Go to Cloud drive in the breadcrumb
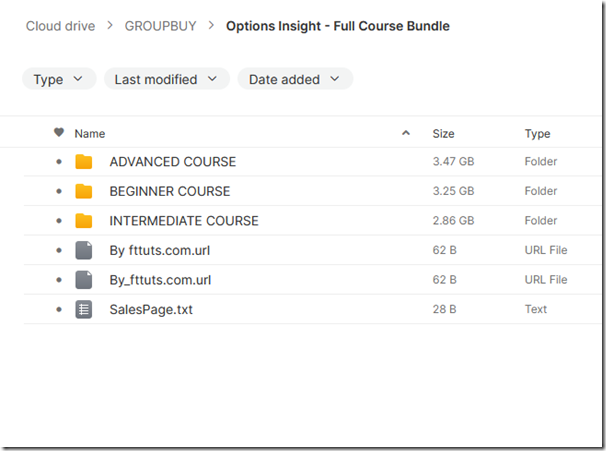 (60, 26)
